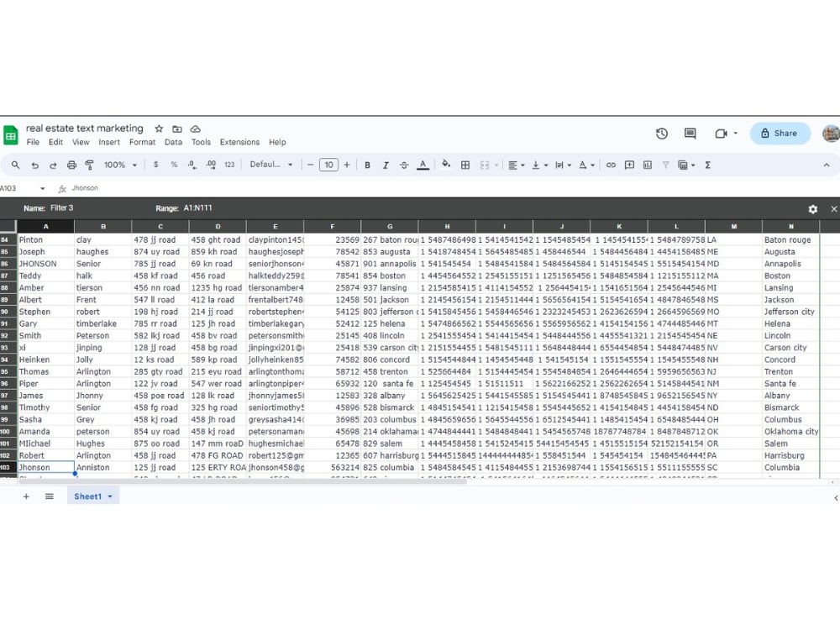The image size is (840, 630).
Task: Click the font size field
Action: pos(328,165)
